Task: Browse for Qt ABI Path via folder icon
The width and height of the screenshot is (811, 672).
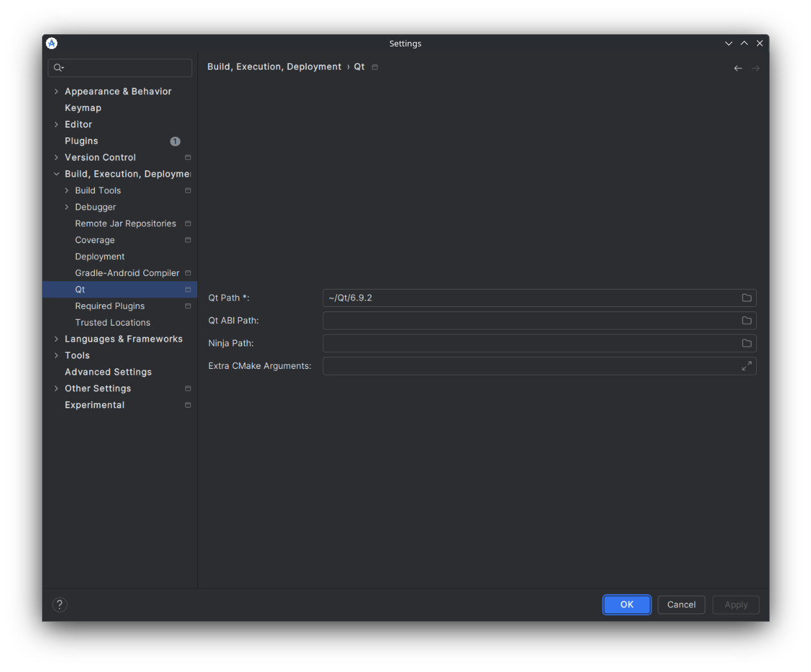Action: (746, 321)
